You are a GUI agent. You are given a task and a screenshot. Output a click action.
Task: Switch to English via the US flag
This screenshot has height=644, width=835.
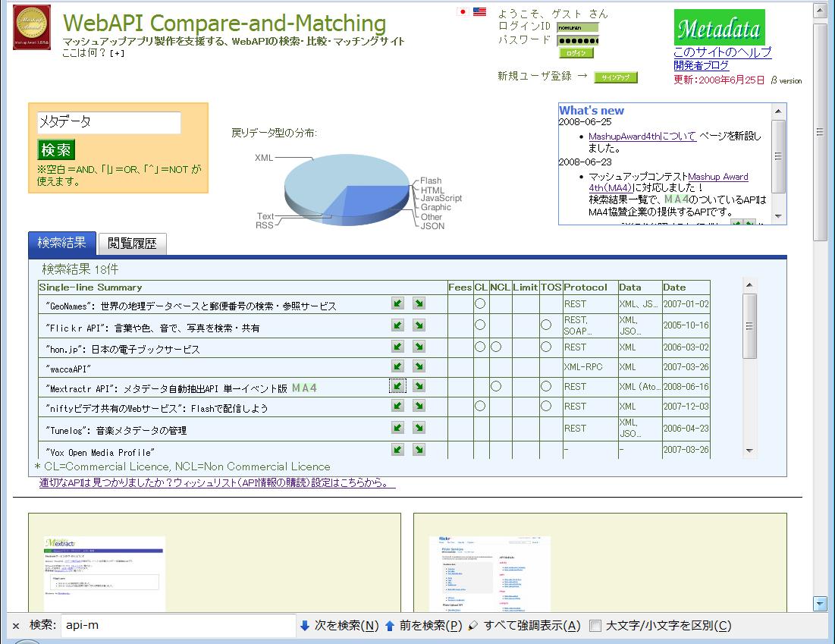pos(479,12)
